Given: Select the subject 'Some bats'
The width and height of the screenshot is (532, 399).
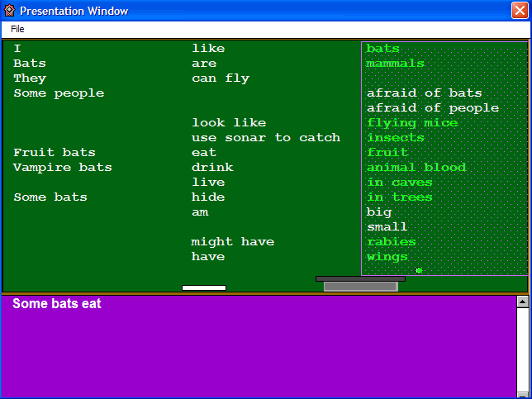Looking at the screenshot, I should pos(50,197).
